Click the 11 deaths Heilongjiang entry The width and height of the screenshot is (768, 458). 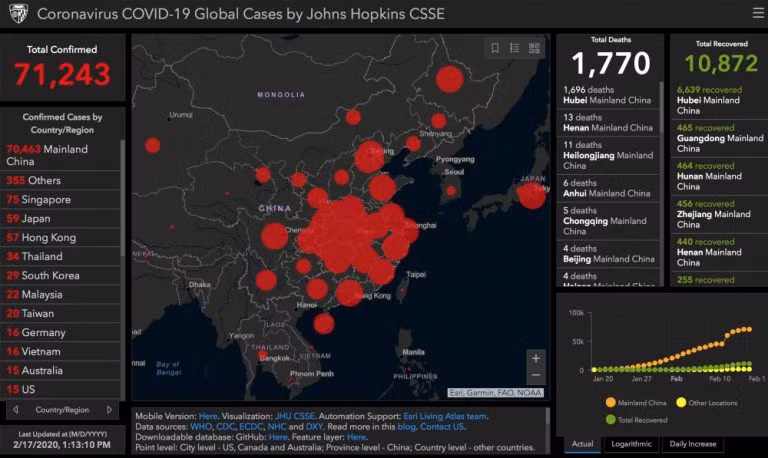(x=608, y=155)
